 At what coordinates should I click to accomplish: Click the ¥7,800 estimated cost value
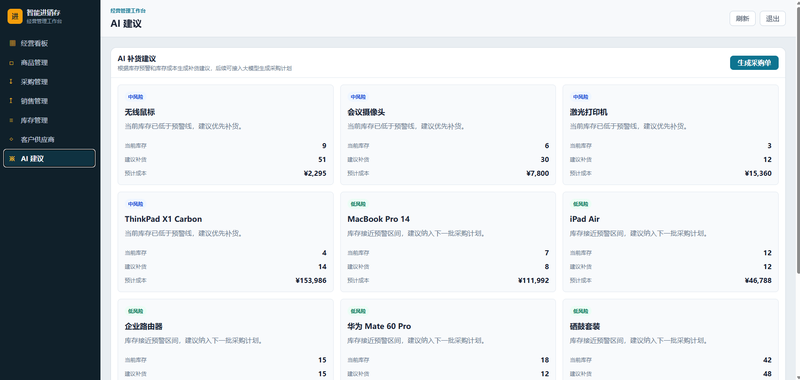(538, 173)
